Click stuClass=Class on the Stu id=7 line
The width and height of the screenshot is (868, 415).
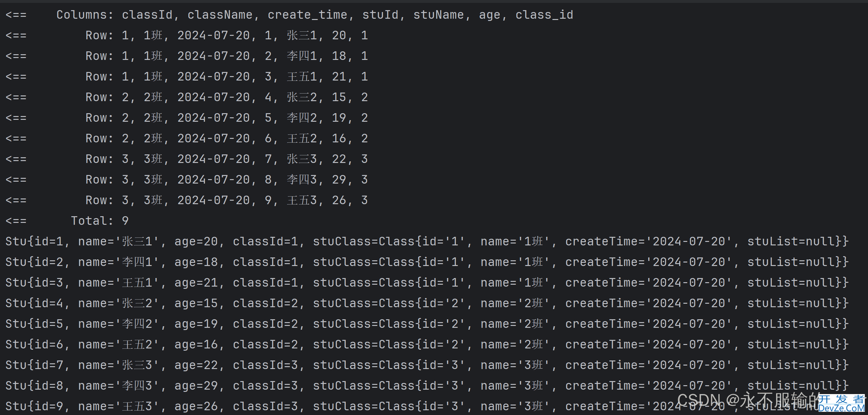[364, 365]
